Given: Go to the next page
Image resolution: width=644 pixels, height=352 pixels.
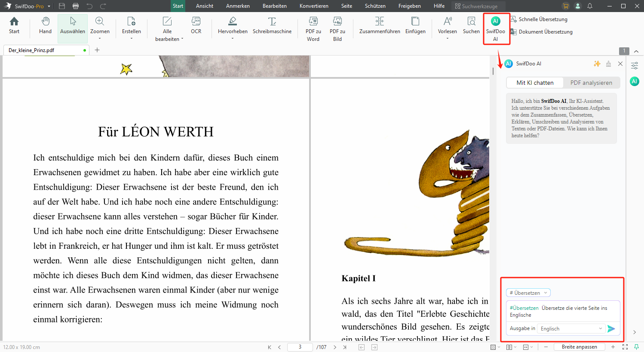Looking at the screenshot, I should tap(335, 347).
